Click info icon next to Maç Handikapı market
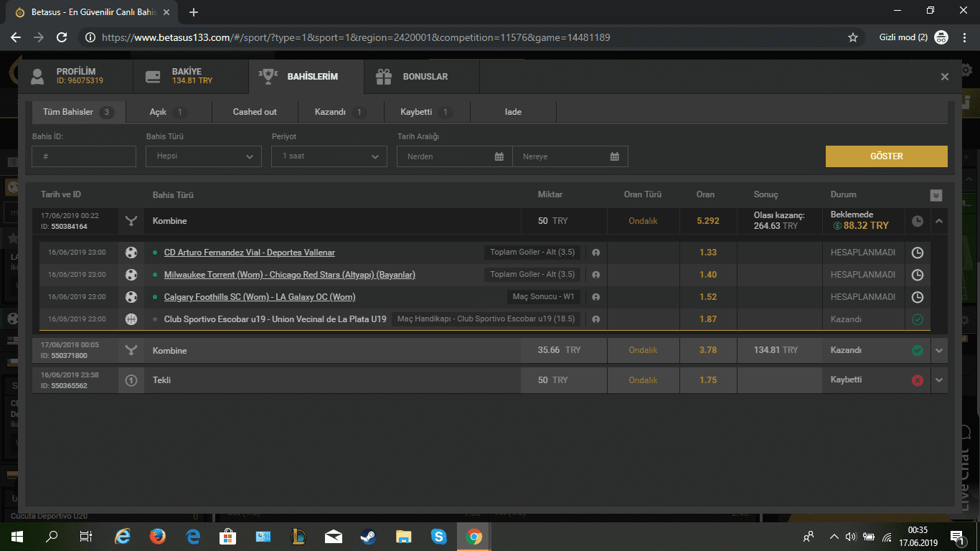The width and height of the screenshot is (980, 551). coord(595,319)
